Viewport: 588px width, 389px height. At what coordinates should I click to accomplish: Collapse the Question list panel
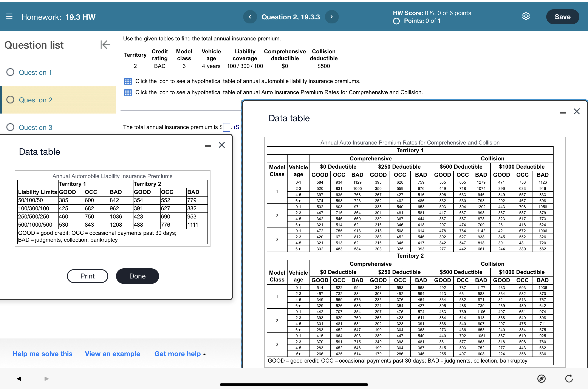coord(105,45)
